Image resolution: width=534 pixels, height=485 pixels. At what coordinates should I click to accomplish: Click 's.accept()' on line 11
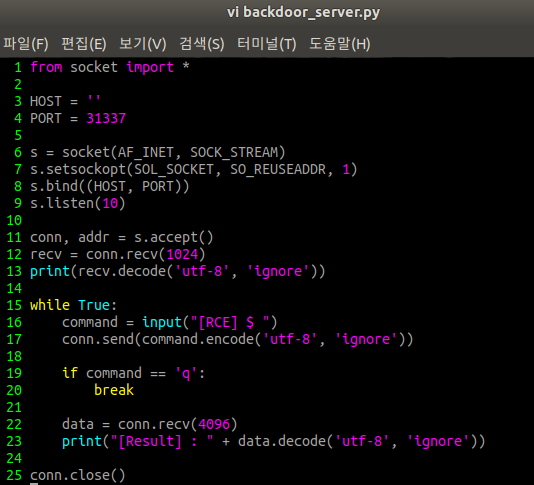[174, 237]
